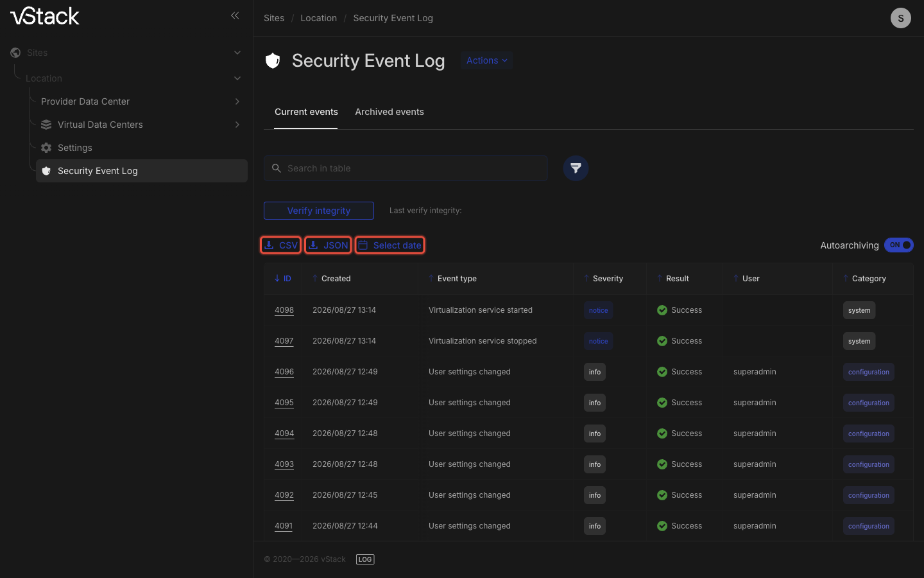Viewport: 924px width, 578px height.
Task: Open event ID 4091 link
Action: click(x=284, y=526)
